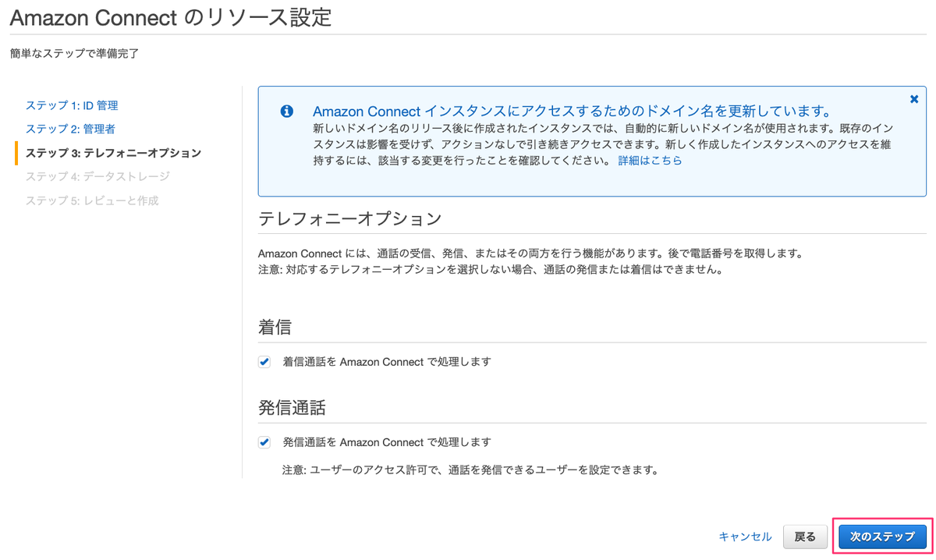Viewport: 936px width, 560px height.
Task: Click the banner headline about domain names
Action: pyautogui.click(x=572, y=112)
